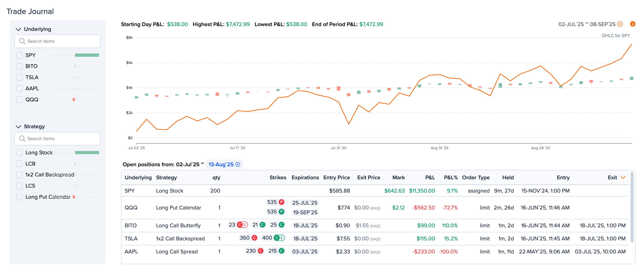Click search icon in Underlying filter
This screenshot has height=273, width=644.
pos(22,41)
